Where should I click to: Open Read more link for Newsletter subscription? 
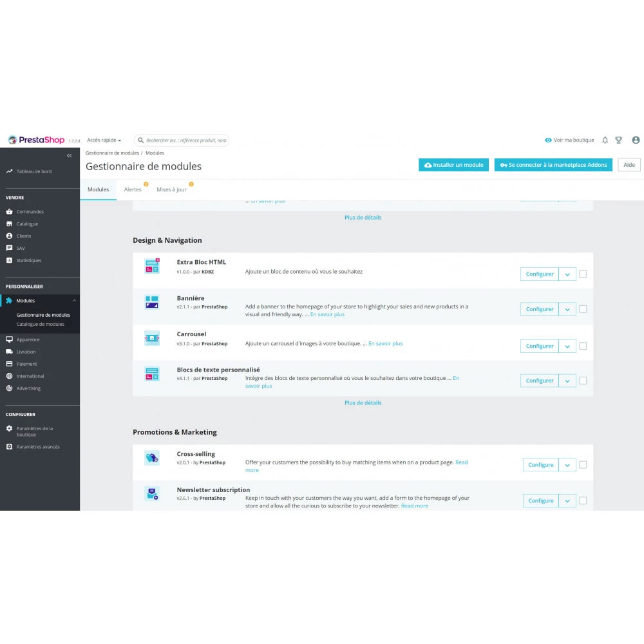click(x=414, y=506)
